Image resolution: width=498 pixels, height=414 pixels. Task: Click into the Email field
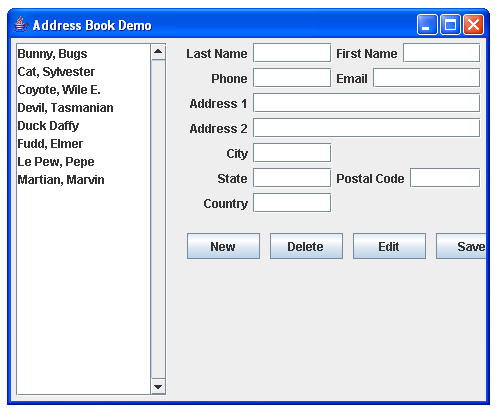427,78
